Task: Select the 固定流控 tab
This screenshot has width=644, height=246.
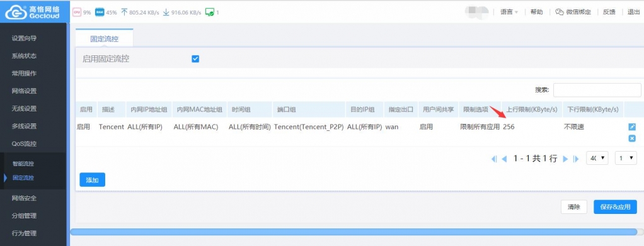Action: (105, 39)
